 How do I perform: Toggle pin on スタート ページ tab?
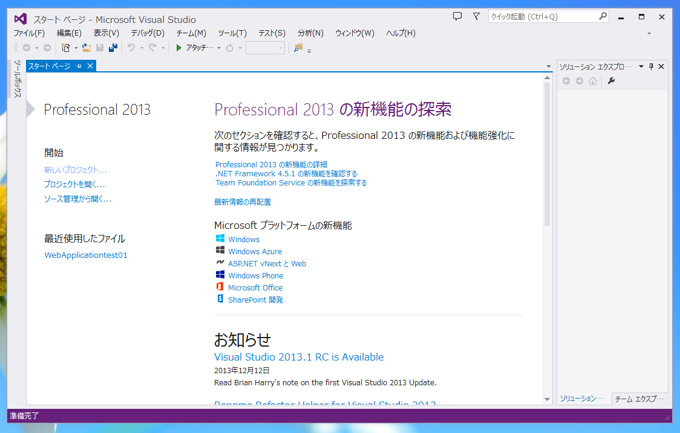pos(79,66)
